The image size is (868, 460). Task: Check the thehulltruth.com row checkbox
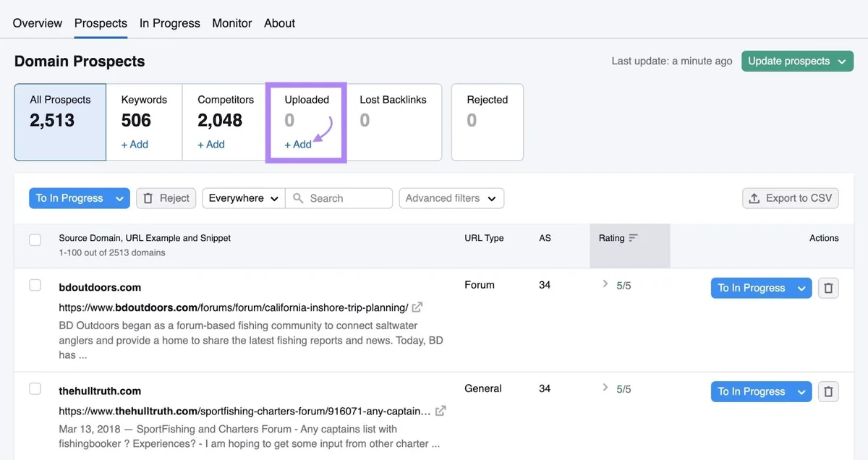tap(35, 389)
